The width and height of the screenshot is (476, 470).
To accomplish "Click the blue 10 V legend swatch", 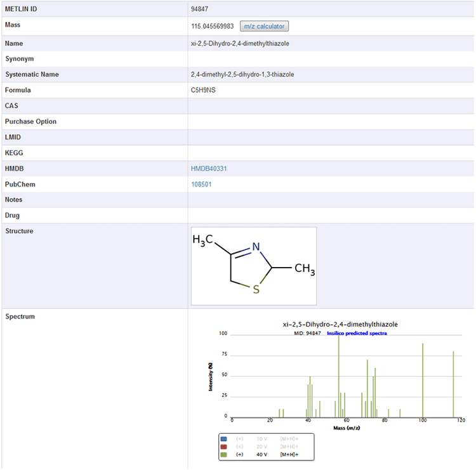I will (x=223, y=438).
